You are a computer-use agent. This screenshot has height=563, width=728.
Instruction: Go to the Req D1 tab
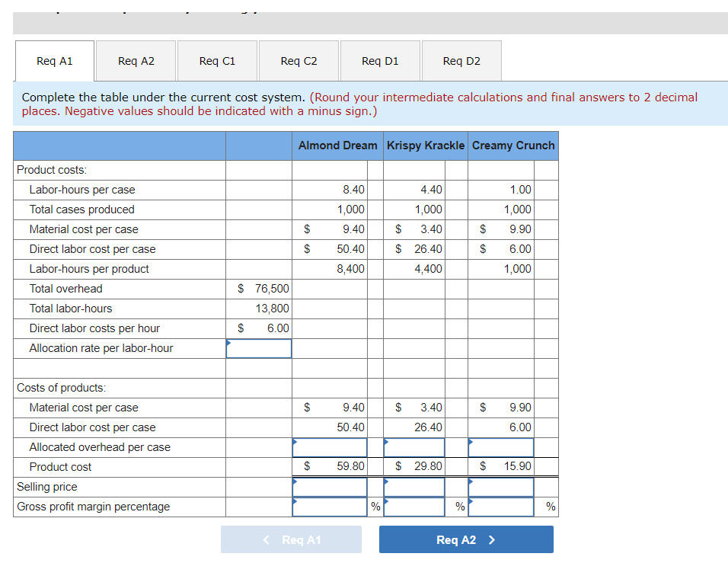click(x=380, y=61)
